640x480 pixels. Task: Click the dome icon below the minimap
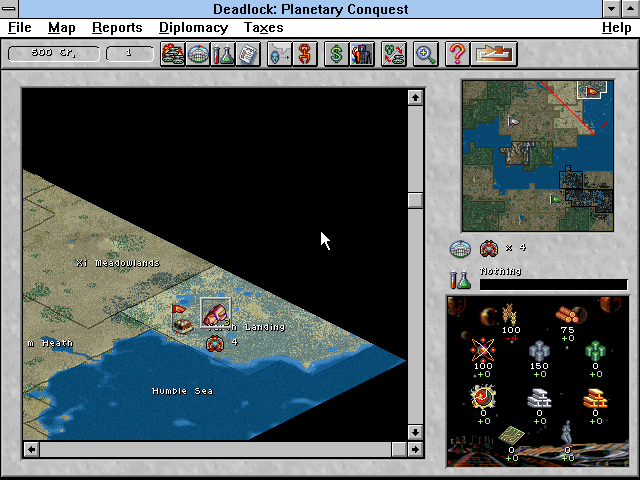[461, 248]
